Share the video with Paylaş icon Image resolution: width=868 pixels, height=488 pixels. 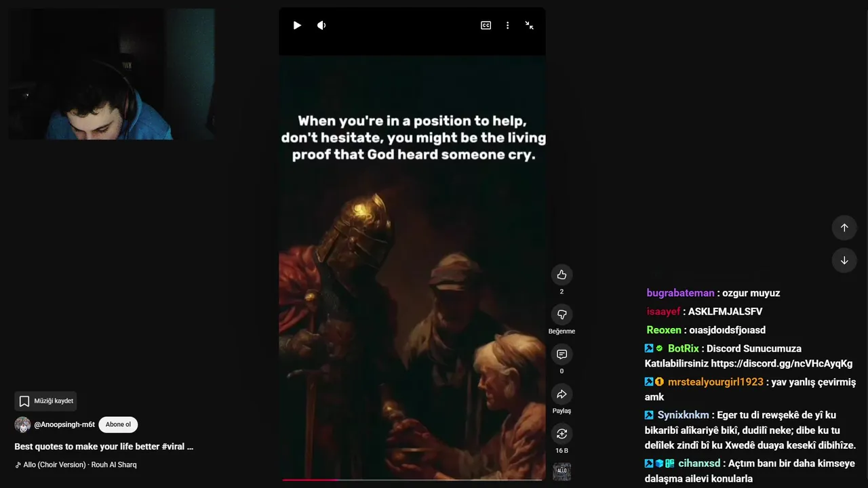tap(561, 394)
